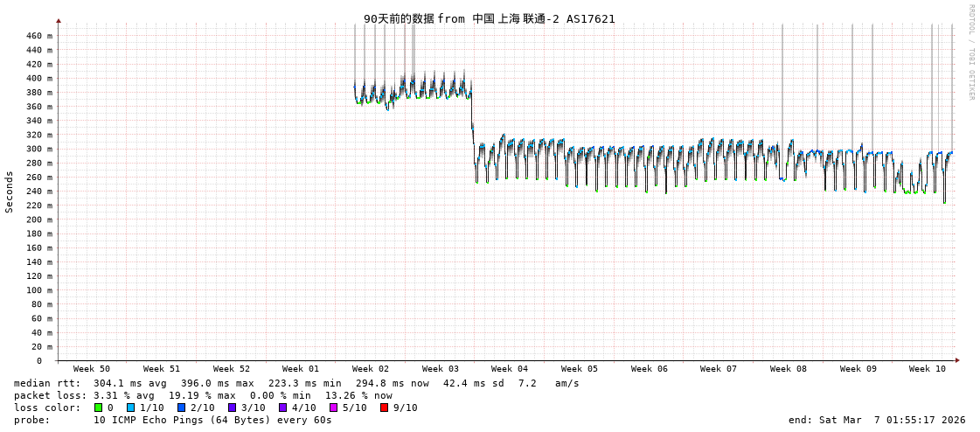Viewport: 980px width, 432px height.
Task: Click the 4/10 loss color swatch
Action: 283,408
